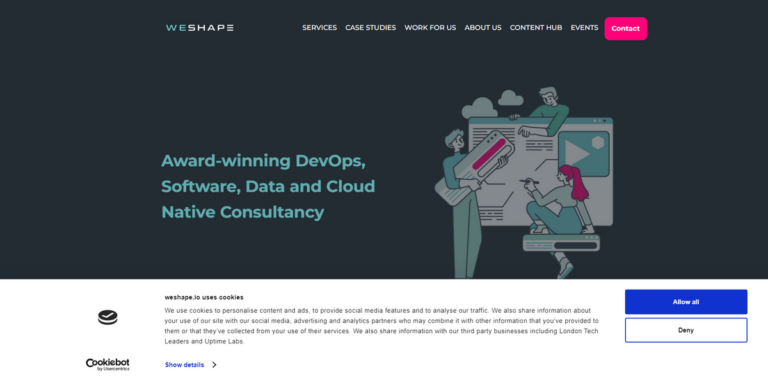Viewport: 768px width, 376px height.
Task: Click the video play icon in illustration
Action: (x=576, y=153)
